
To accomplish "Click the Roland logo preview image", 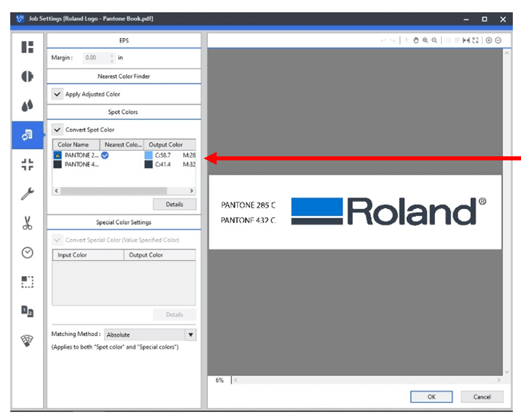I will pos(389,211).
